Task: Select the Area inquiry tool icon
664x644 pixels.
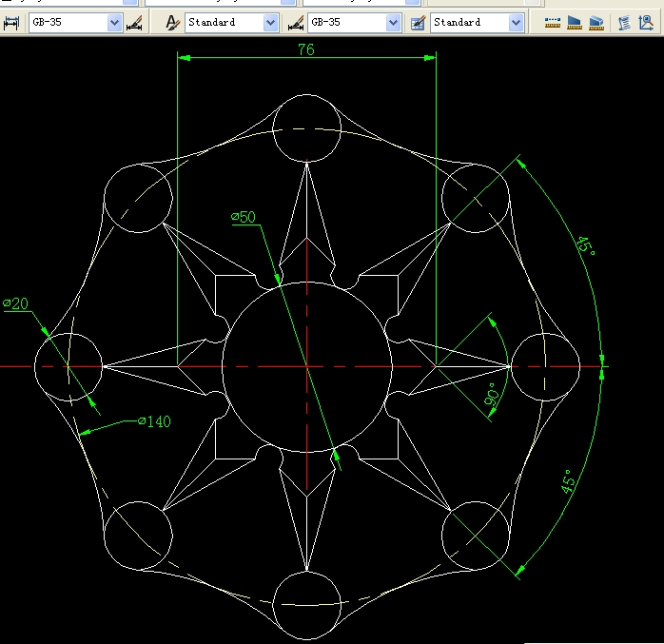Action: [575, 23]
